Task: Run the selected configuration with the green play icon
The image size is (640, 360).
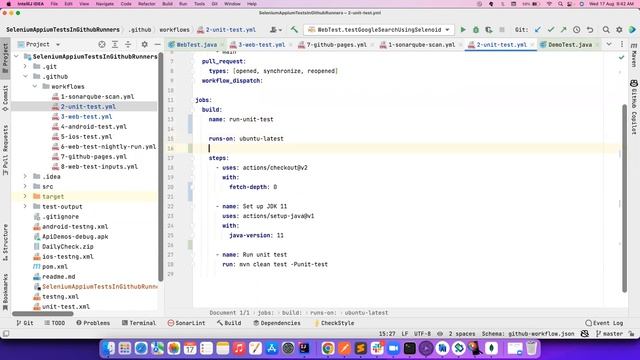Action: click(x=463, y=30)
